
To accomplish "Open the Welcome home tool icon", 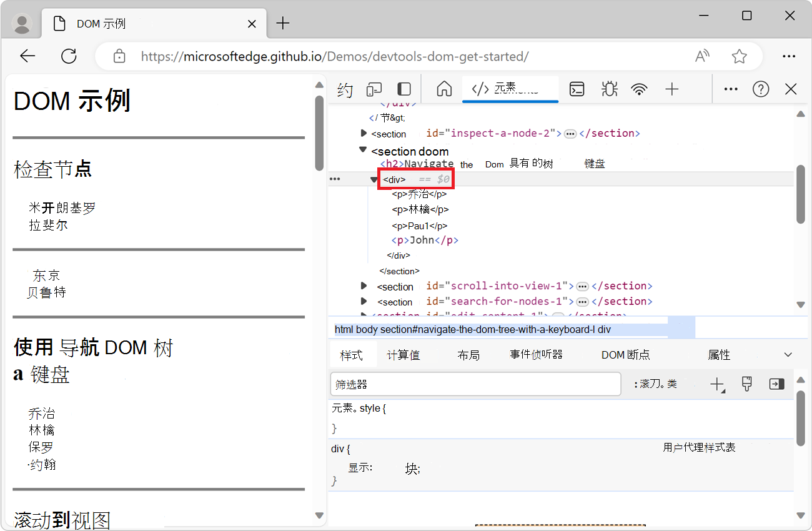I will point(444,89).
